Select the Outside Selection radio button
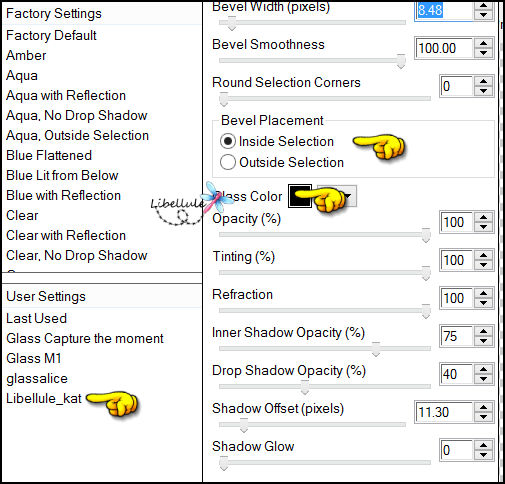Screen dimensions: 505x484 [x=228, y=162]
